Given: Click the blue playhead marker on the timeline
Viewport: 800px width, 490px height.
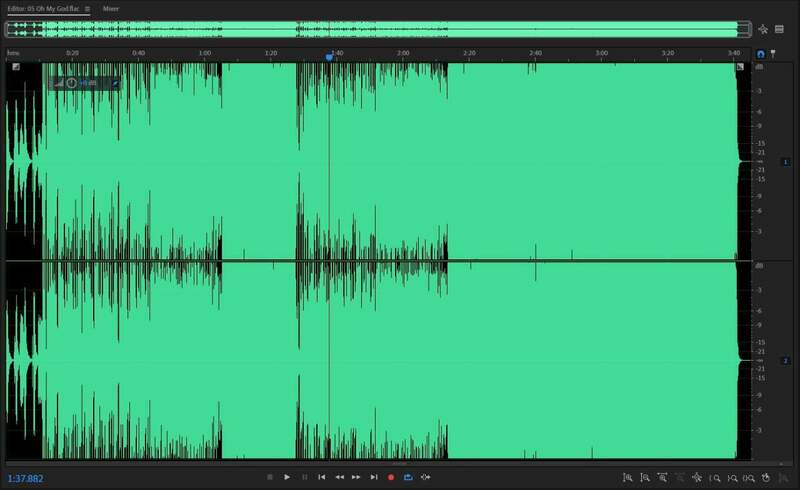Looking at the screenshot, I should [329, 56].
